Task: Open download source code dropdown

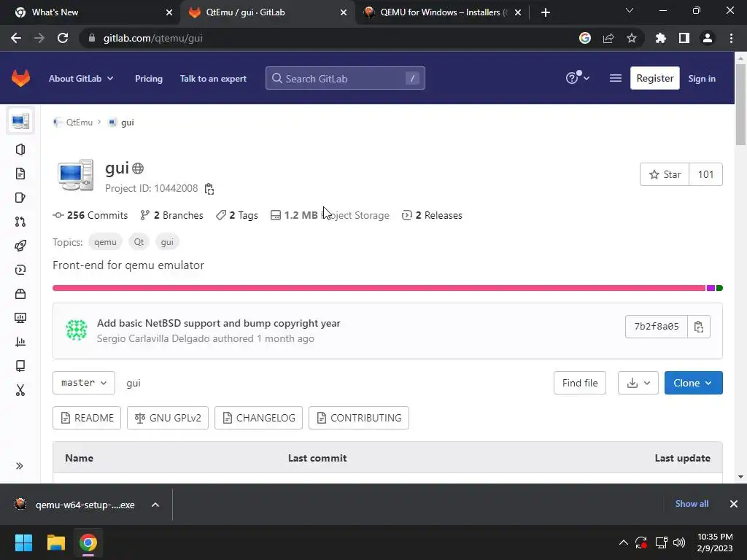Action: coord(638,383)
